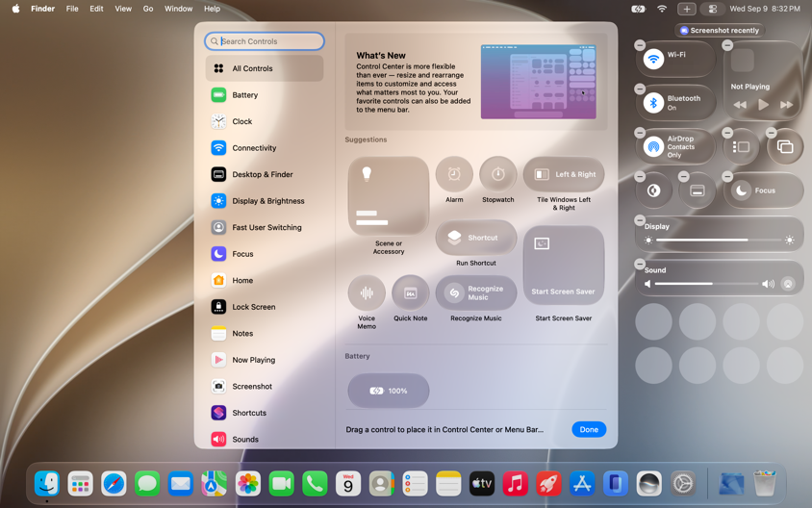Screen dimensions: 812x508
Task: Click the Wi-Fi status icon in the menu bar
Action: (662, 9)
